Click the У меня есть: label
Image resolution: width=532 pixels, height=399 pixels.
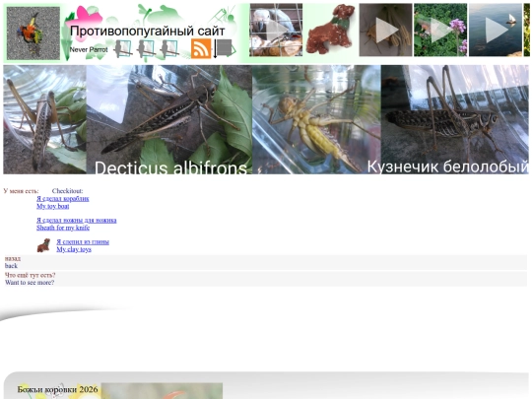click(x=21, y=191)
